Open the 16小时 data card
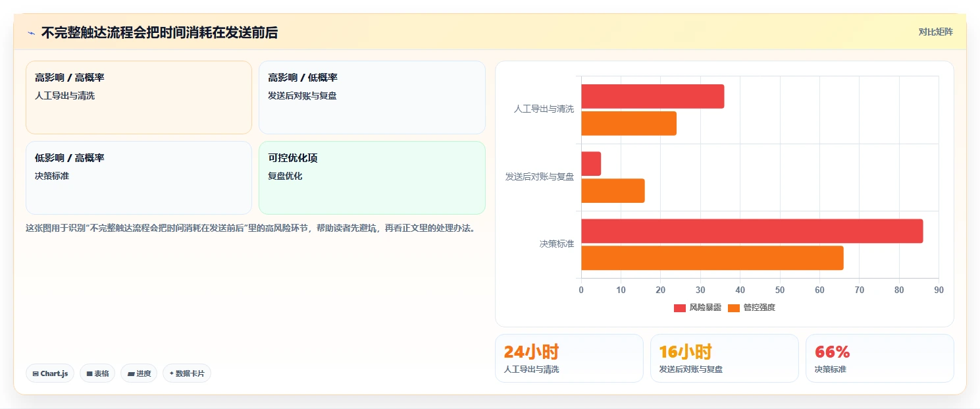 pos(724,358)
